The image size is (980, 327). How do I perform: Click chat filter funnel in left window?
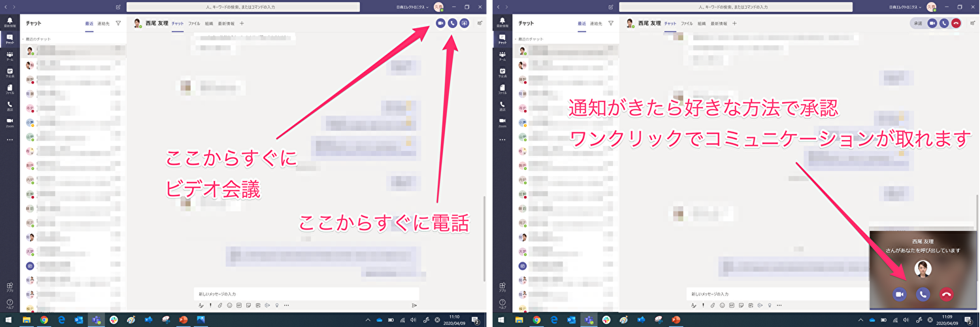tap(118, 23)
